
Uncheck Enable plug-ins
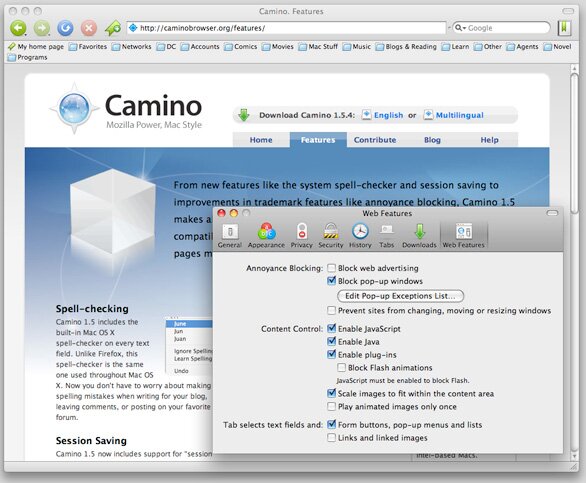[x=331, y=354]
